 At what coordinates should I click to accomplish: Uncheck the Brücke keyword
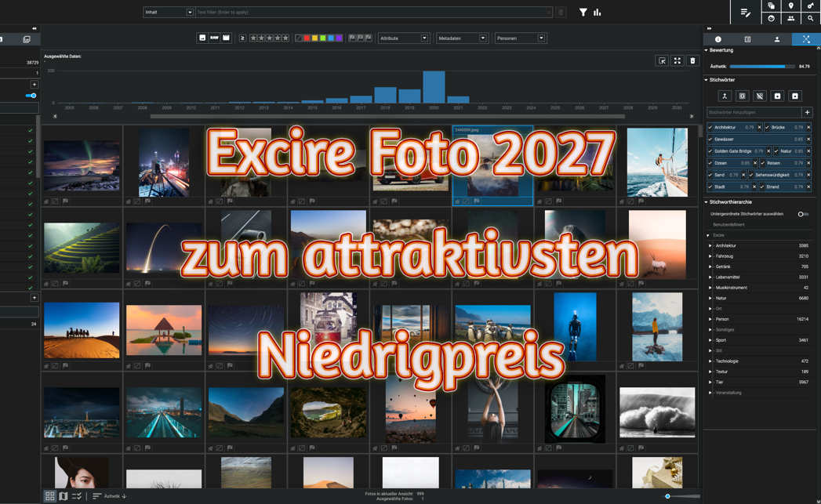click(x=767, y=127)
